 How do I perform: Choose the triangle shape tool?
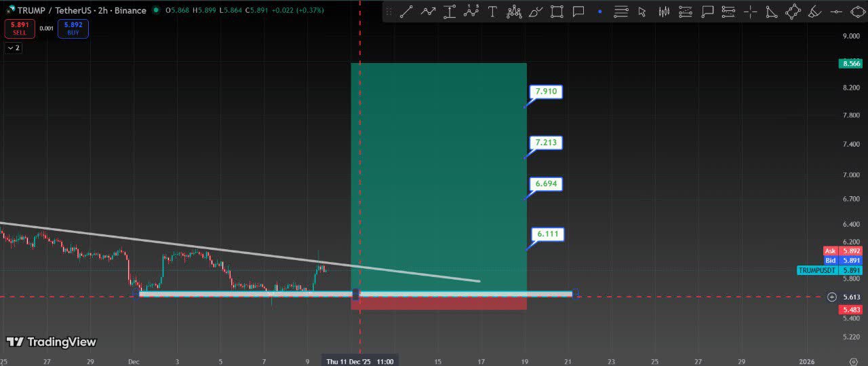coord(772,12)
